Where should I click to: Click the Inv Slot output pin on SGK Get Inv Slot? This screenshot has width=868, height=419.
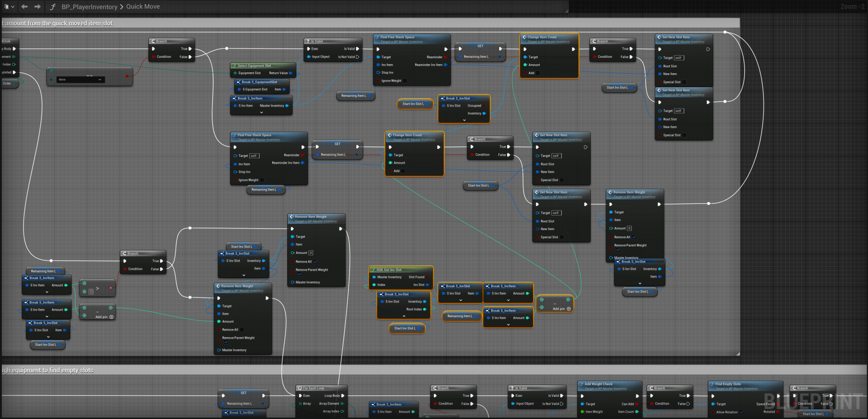point(427,285)
